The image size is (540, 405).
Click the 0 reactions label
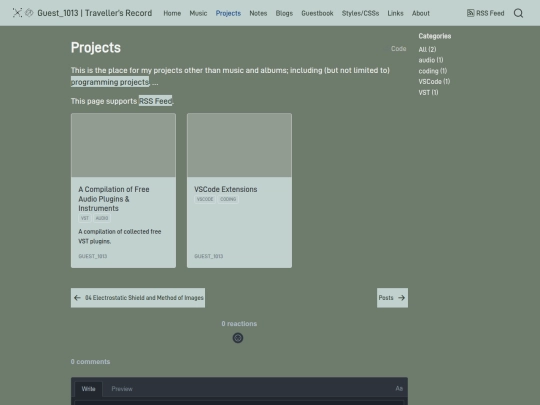coord(239,324)
